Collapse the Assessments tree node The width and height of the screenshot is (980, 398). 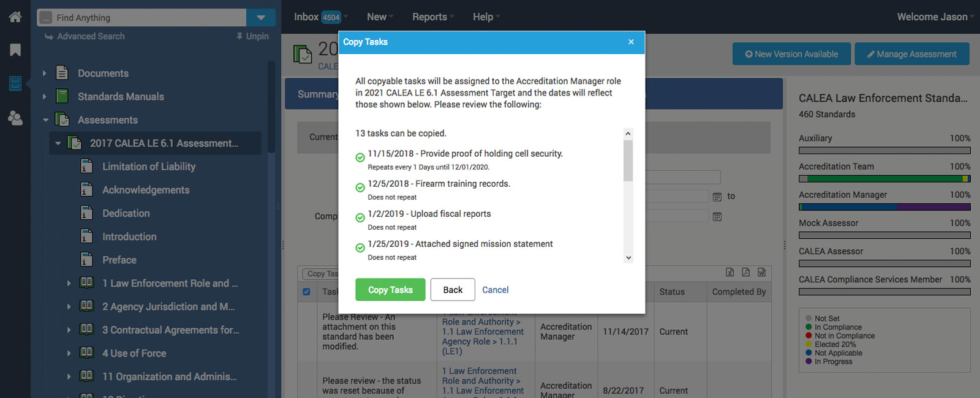[x=45, y=121]
